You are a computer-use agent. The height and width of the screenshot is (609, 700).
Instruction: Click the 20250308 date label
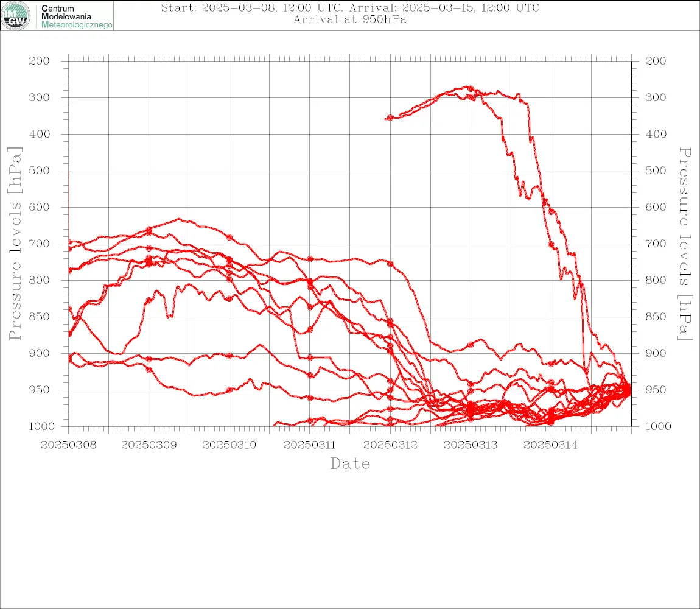click(x=68, y=445)
